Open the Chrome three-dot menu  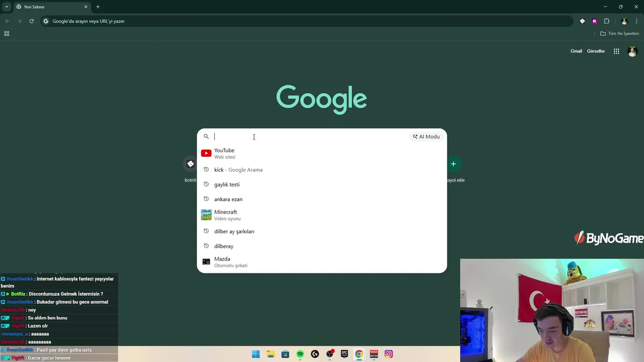(636, 21)
